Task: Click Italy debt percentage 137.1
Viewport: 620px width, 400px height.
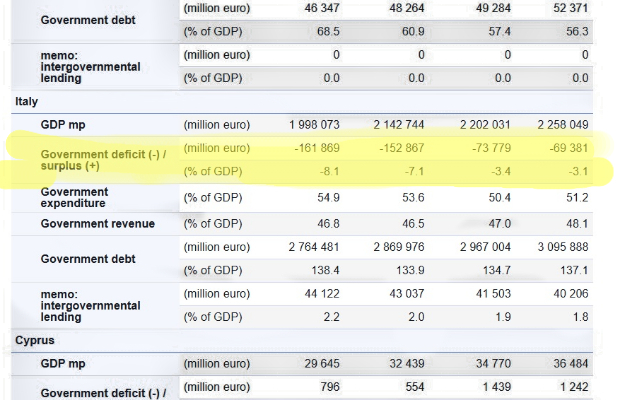Action: click(575, 270)
